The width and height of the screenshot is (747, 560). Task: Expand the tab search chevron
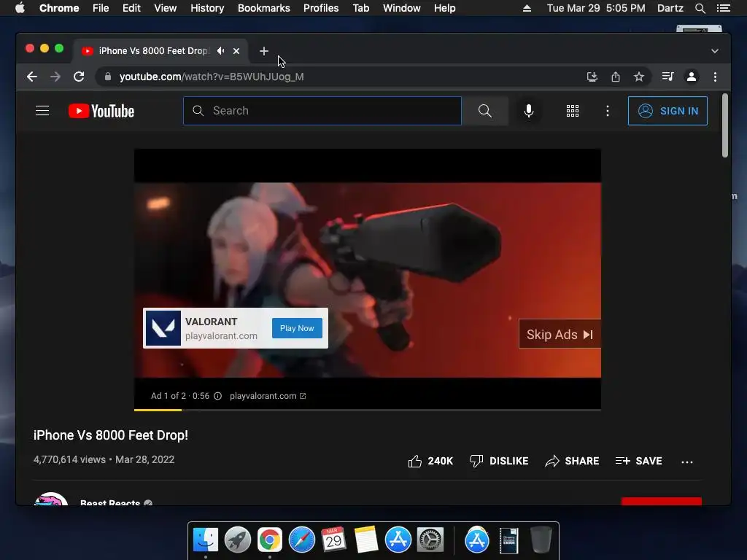click(715, 51)
